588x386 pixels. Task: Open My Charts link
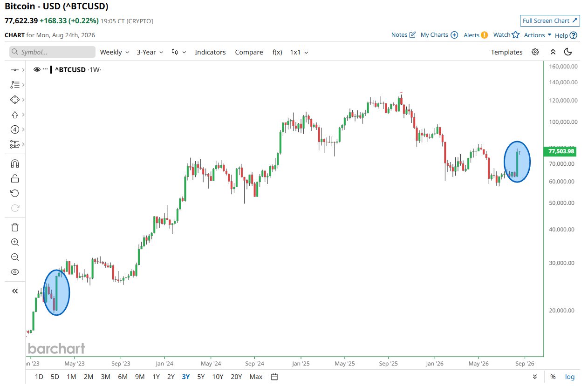point(439,35)
